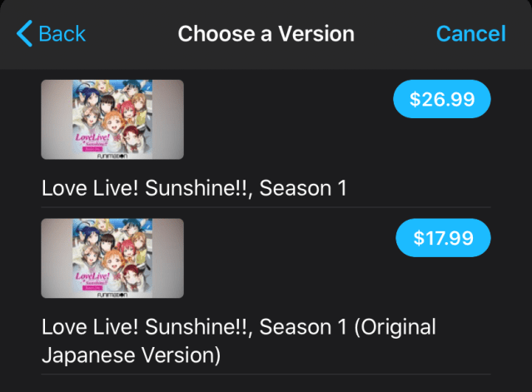
Task: Click the Funimation logo on the second thumbnail
Action: 113,293
